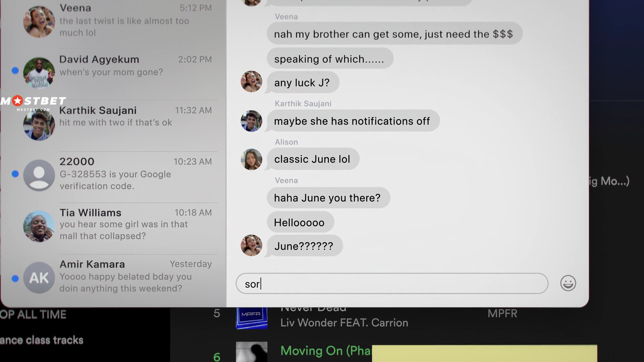Click the 'maybe she has notifications off' bubble
Screen dimensions: 644x362
pyautogui.click(x=353, y=121)
